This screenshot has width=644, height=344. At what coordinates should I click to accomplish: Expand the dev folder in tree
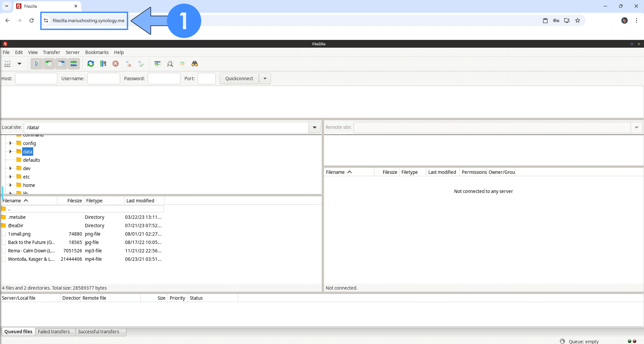pyautogui.click(x=10, y=168)
